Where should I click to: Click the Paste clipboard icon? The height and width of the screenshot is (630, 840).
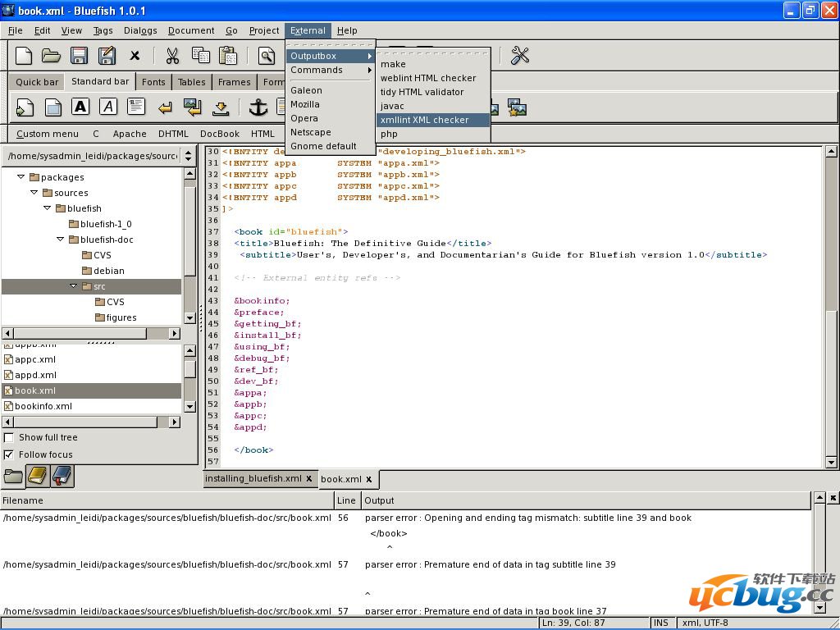tap(228, 56)
